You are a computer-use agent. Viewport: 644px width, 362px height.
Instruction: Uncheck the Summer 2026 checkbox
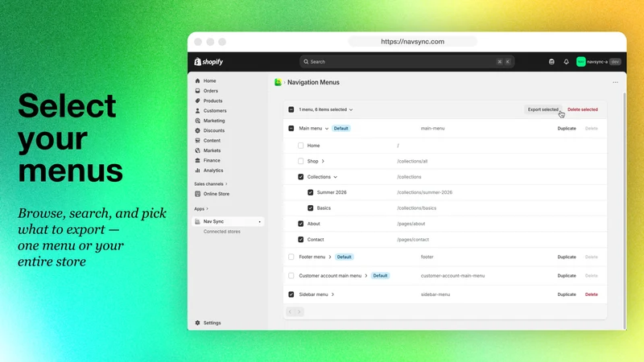(x=311, y=192)
